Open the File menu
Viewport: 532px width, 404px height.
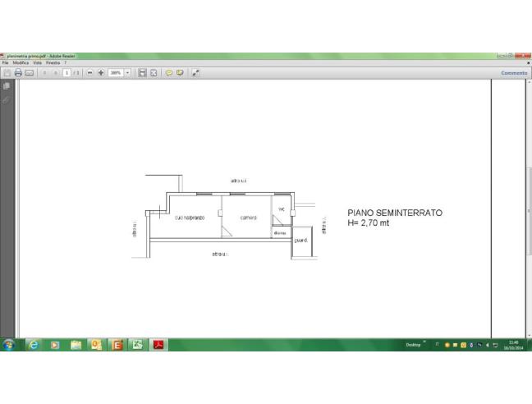tap(5, 62)
